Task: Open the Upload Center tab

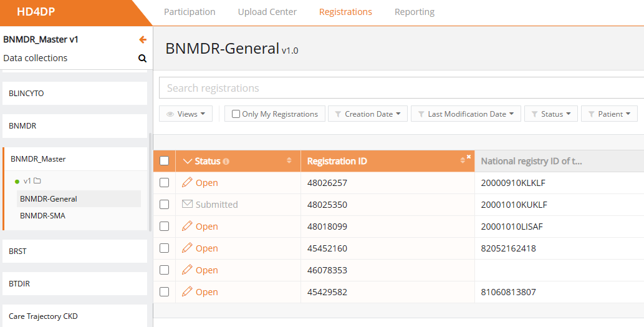Action: pos(267,12)
